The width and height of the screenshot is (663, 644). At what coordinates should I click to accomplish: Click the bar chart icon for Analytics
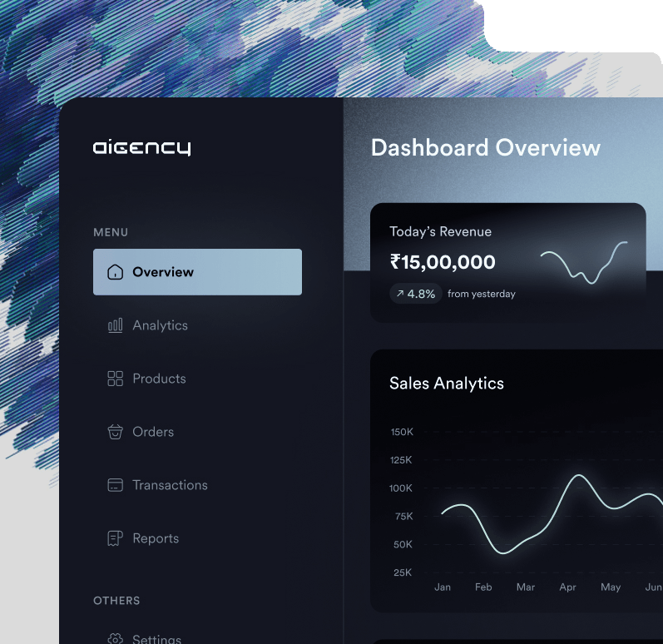pos(116,325)
